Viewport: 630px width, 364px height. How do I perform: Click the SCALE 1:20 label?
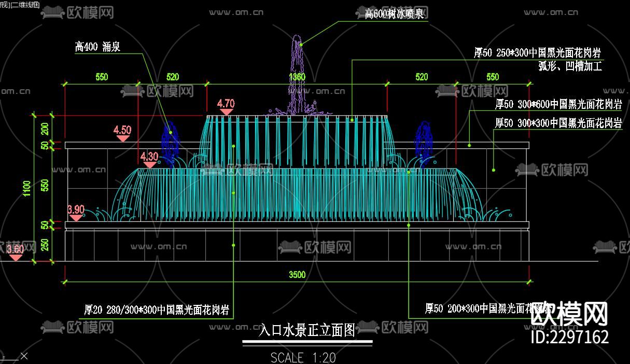tap(302, 357)
